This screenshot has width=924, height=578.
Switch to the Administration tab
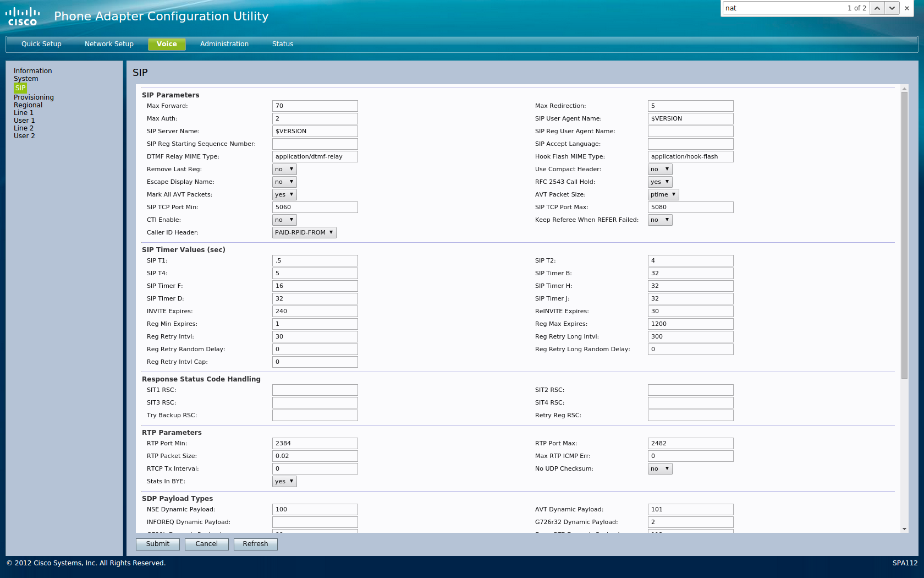click(x=224, y=44)
